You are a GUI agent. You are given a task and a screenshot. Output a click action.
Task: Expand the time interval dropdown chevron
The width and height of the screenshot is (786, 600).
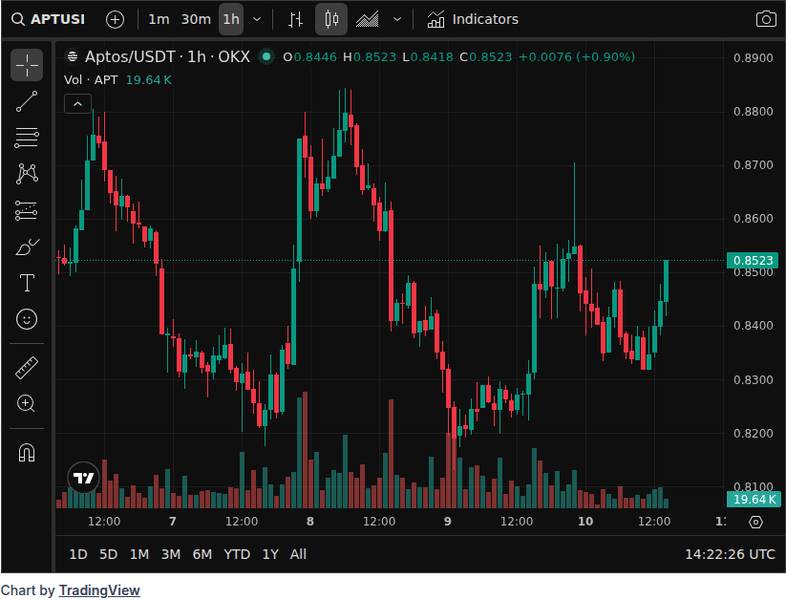pos(258,19)
